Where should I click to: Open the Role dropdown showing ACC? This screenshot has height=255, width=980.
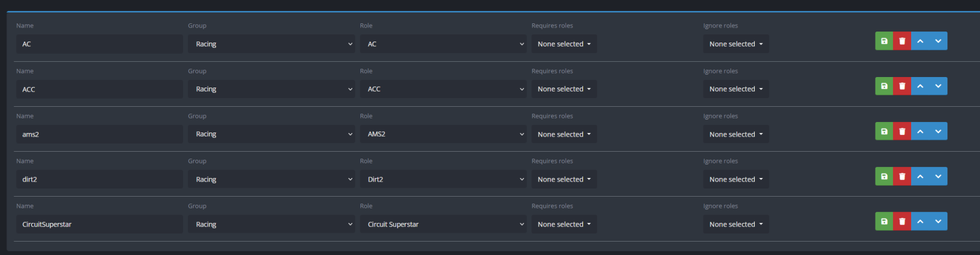443,89
